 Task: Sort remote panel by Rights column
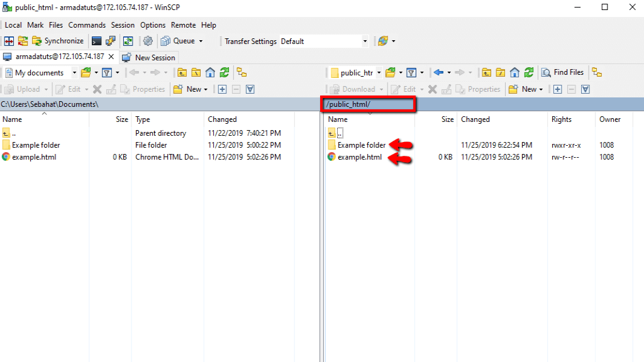point(571,119)
